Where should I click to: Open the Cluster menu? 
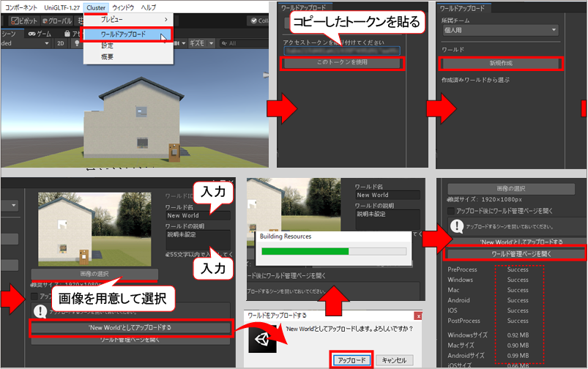[95, 7]
